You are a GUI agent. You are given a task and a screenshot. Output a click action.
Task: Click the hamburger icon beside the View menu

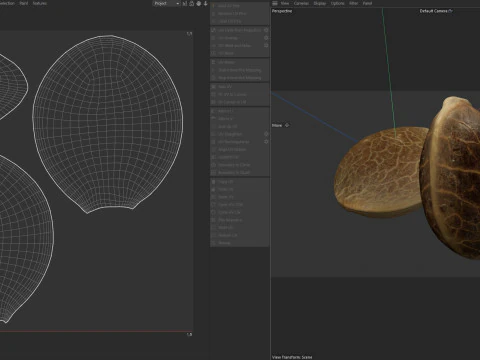click(x=275, y=3)
